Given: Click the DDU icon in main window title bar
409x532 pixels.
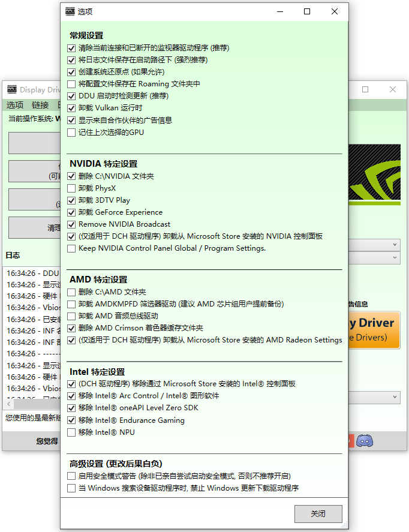Looking at the screenshot, I should coord(11,90).
